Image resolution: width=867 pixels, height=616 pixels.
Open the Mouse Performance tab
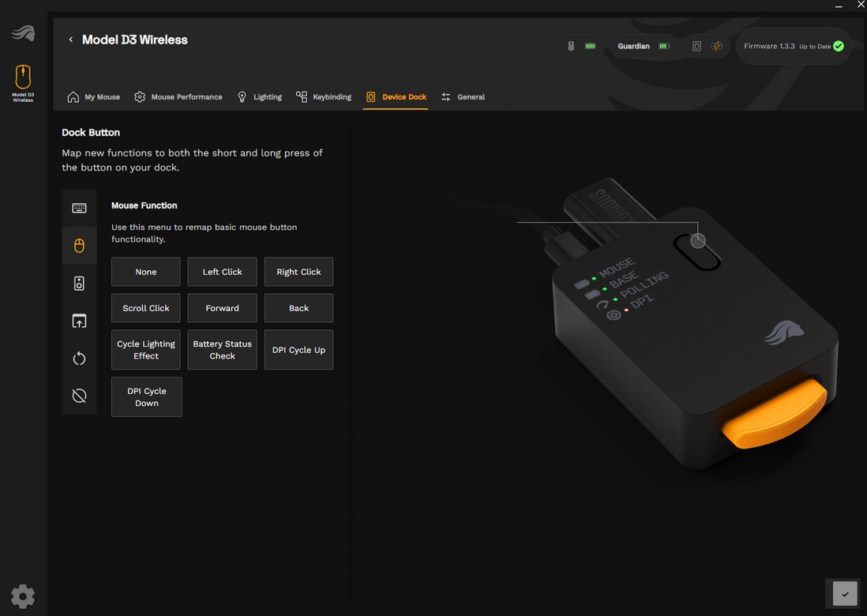click(178, 97)
